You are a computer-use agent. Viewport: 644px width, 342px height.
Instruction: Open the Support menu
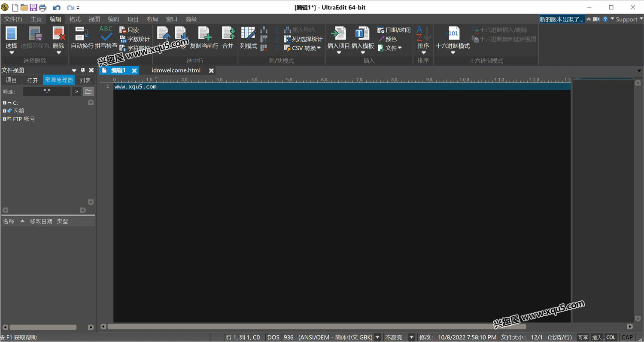pyautogui.click(x=627, y=19)
